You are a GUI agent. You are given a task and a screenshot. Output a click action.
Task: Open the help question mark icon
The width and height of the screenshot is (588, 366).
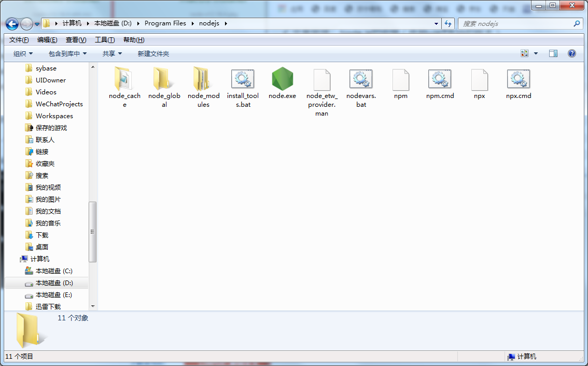[572, 53]
